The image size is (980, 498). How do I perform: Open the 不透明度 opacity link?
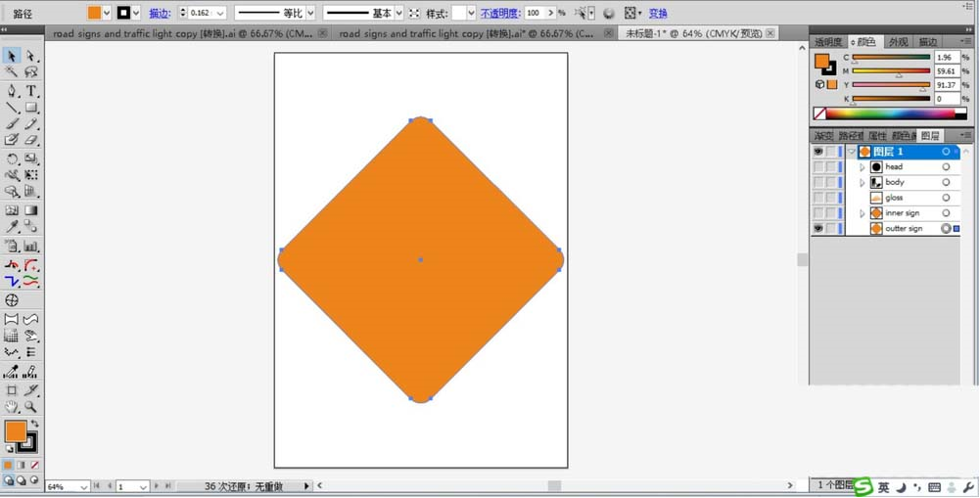pyautogui.click(x=500, y=13)
